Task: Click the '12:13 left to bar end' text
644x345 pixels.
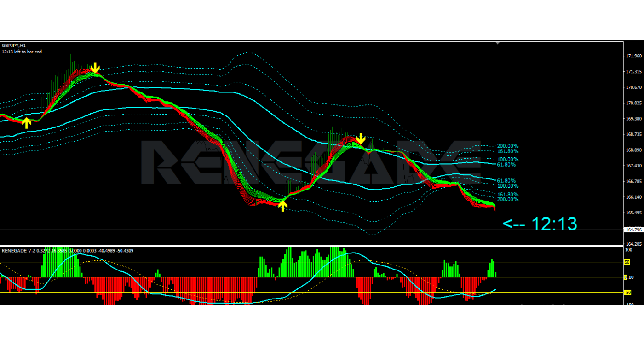Action: pyautogui.click(x=22, y=52)
